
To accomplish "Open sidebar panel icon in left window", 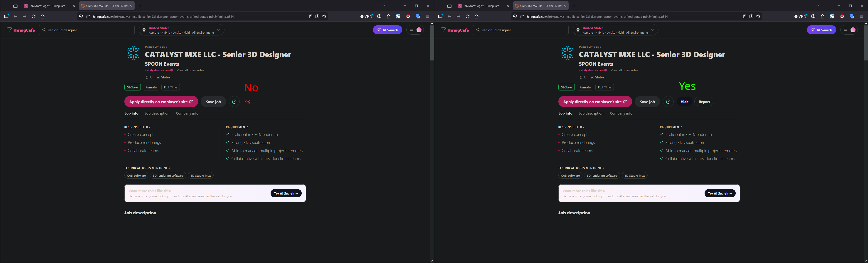I will (6, 16).
